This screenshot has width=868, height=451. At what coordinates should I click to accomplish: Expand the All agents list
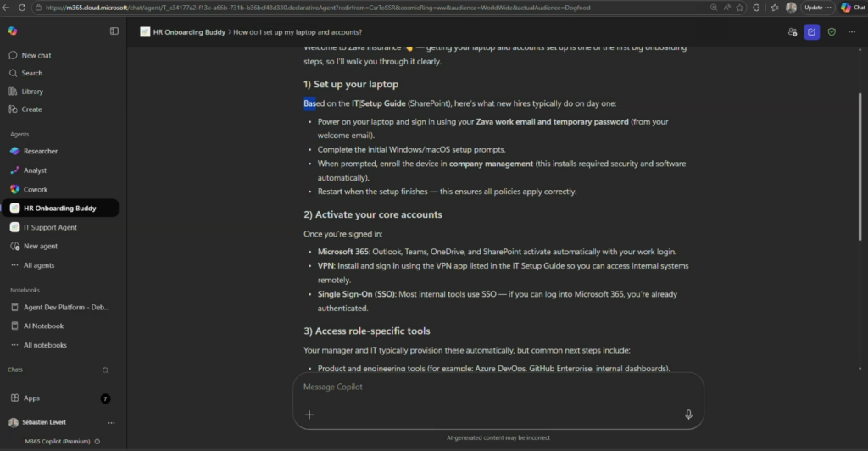[39, 265]
